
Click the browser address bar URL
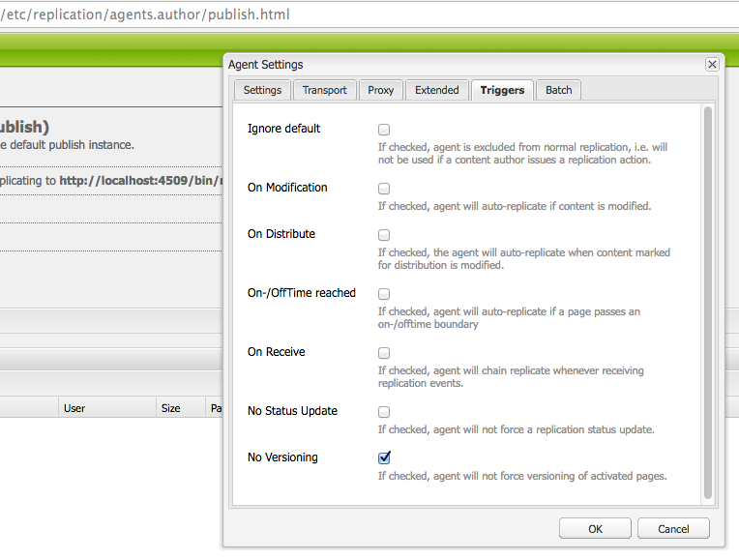(x=145, y=15)
